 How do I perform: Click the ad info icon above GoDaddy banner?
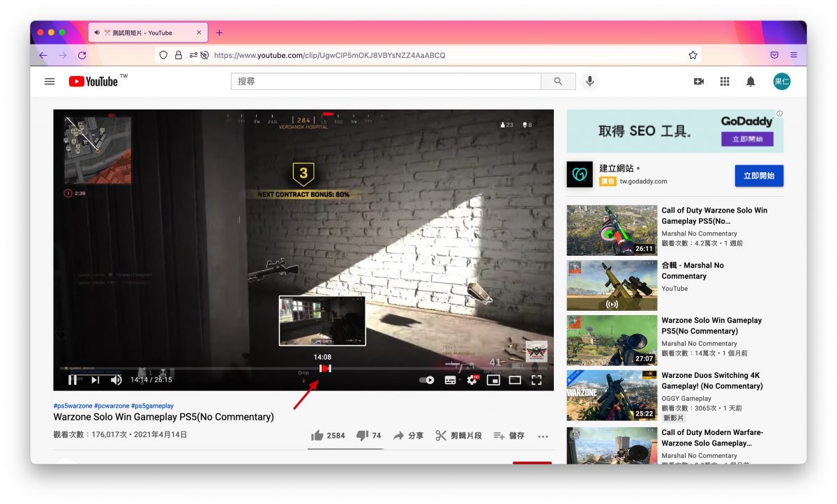pos(779,114)
